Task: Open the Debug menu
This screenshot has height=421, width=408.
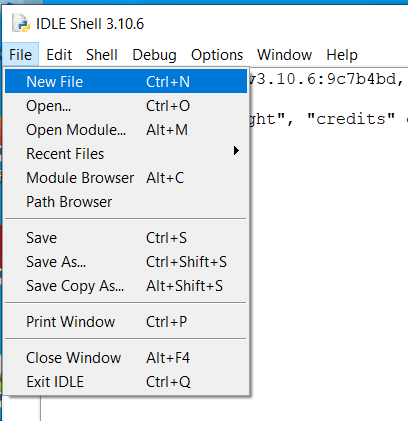Action: click(x=154, y=55)
